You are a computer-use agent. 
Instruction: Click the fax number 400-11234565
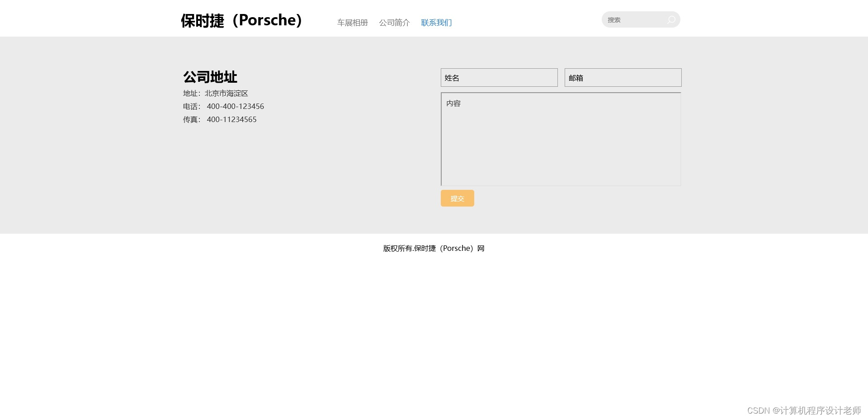click(231, 120)
